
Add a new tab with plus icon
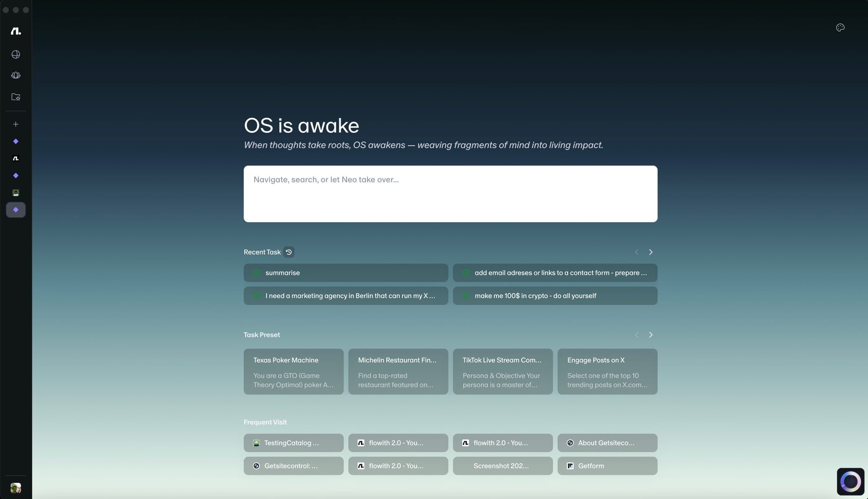[x=16, y=124]
